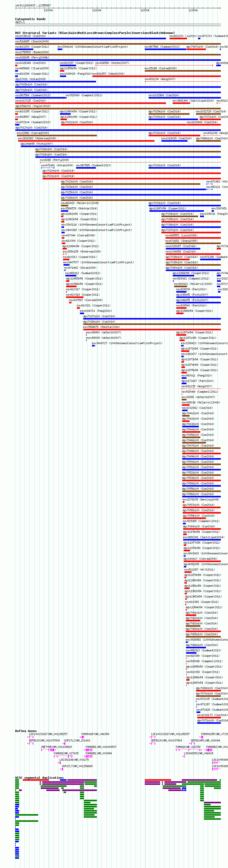Select variant dgv244e55 (Pinto2007)
The image size is (228, 868).
coord(37,144)
